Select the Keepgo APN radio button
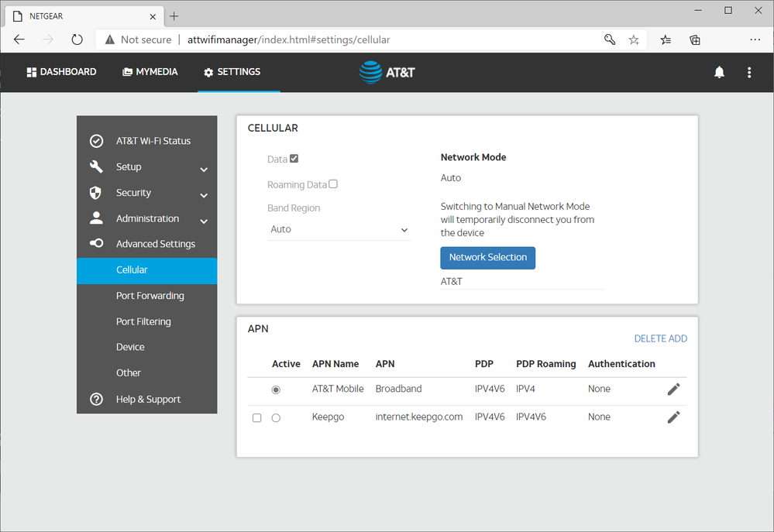 pos(276,417)
